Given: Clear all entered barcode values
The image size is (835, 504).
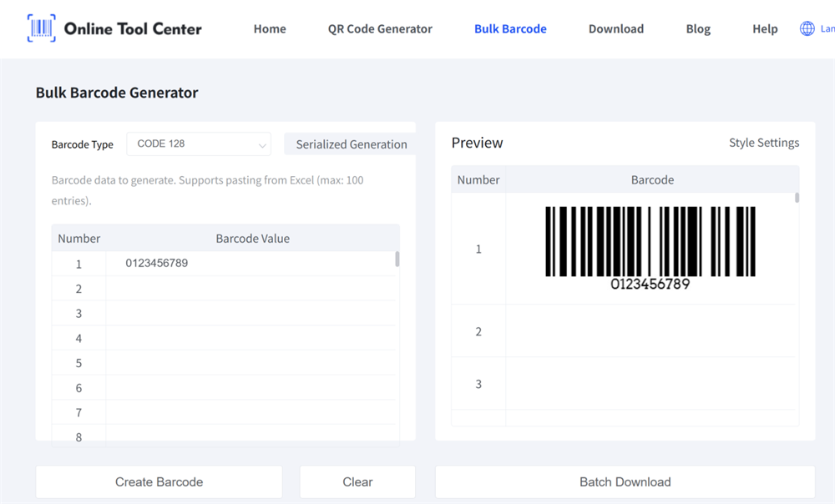Looking at the screenshot, I should (x=357, y=481).
